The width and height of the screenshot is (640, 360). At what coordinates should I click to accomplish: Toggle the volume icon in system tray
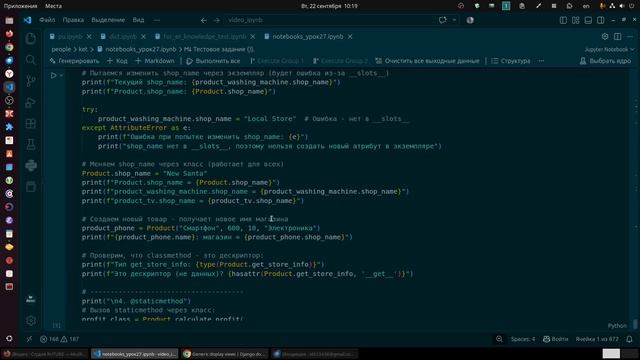click(x=622, y=6)
